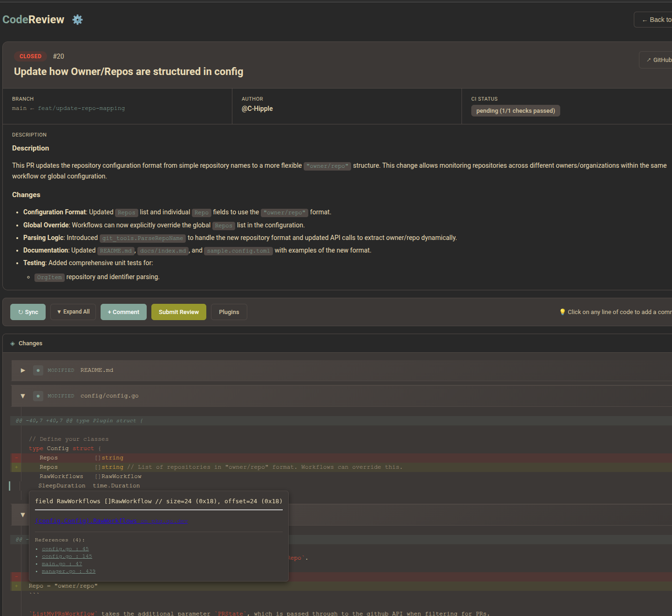Add a new comment
The width and height of the screenshot is (672, 616).
click(123, 312)
